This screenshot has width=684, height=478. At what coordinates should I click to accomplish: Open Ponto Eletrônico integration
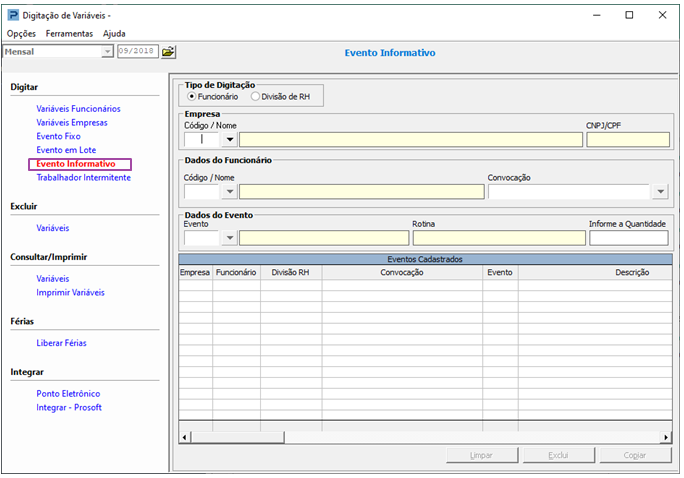[68, 394]
